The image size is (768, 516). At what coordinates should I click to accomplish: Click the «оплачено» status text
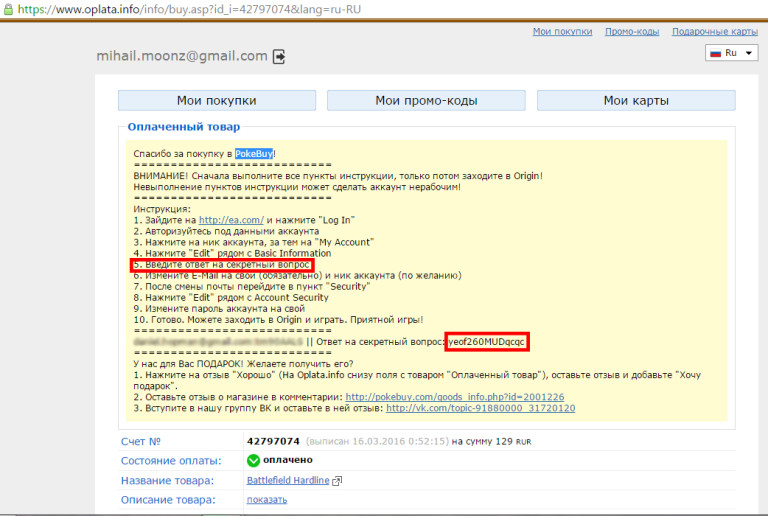click(x=288, y=460)
